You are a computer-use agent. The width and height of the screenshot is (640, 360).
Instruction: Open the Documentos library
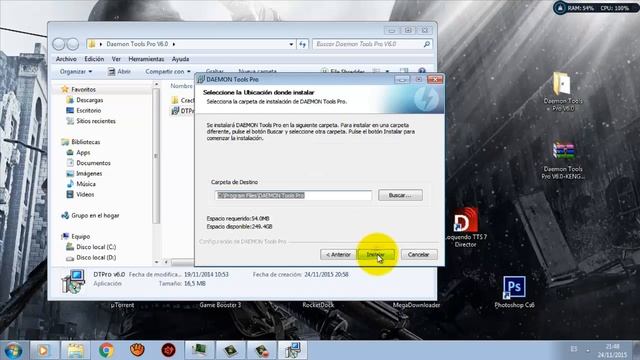pos(93,163)
